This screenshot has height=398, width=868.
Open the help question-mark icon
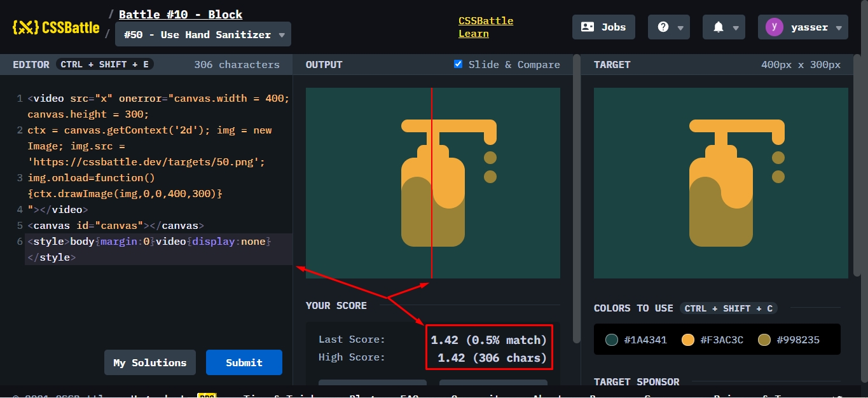tap(664, 27)
